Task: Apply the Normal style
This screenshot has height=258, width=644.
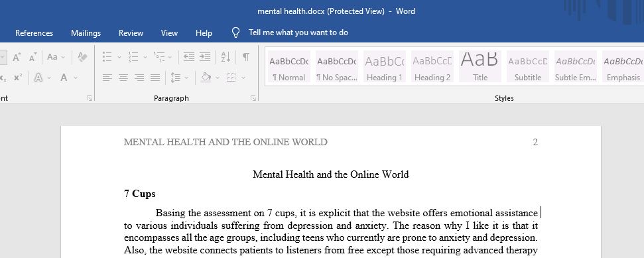Action: pos(289,66)
